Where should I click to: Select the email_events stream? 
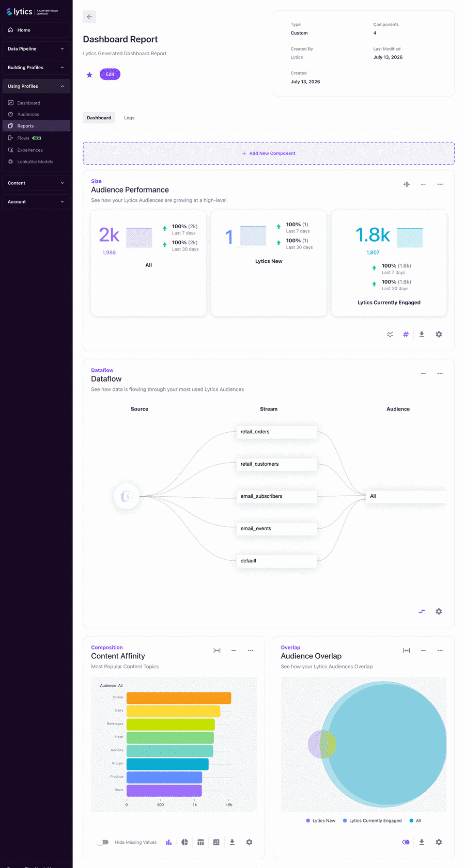click(x=276, y=529)
